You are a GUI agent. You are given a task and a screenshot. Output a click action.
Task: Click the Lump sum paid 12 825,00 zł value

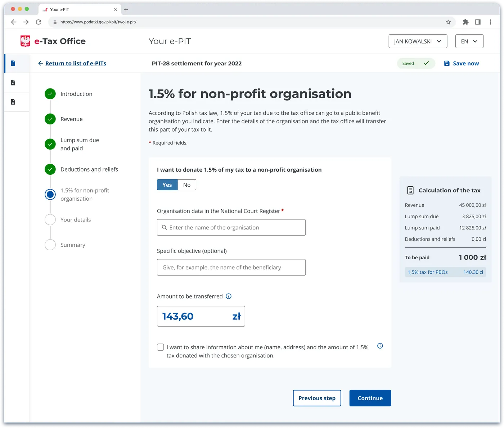click(x=472, y=228)
